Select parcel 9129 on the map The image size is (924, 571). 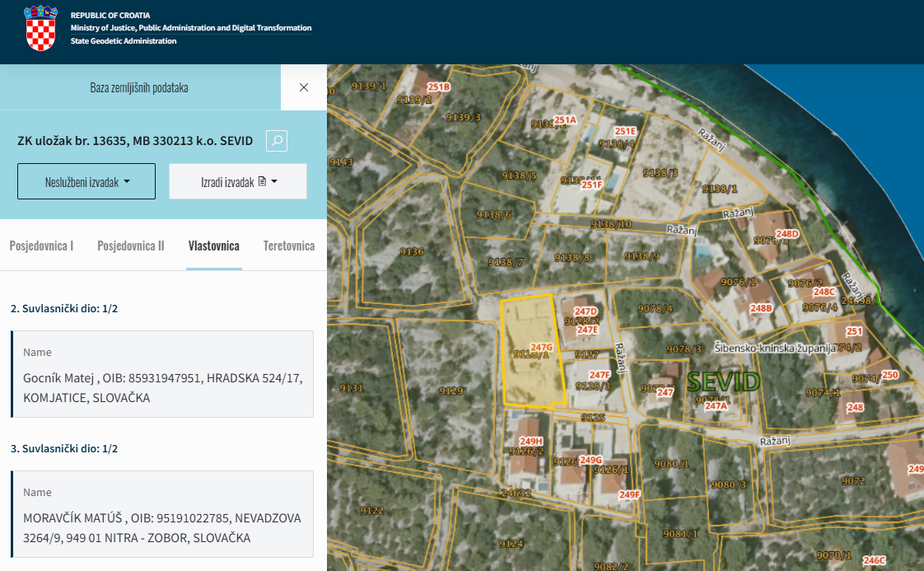tap(451, 391)
